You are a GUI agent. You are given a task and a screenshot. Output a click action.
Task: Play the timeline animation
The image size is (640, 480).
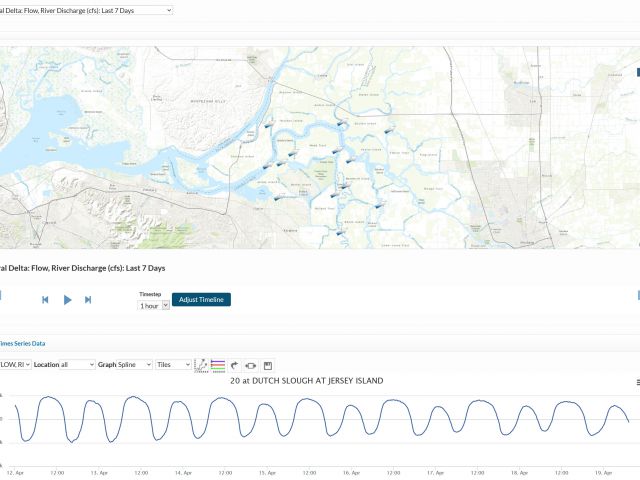pyautogui.click(x=68, y=300)
